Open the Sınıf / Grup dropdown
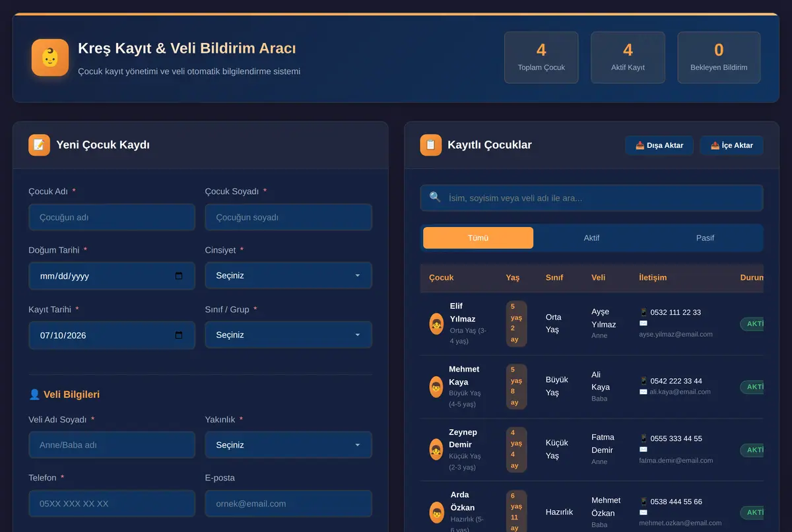The height and width of the screenshot is (532, 792). (x=288, y=335)
